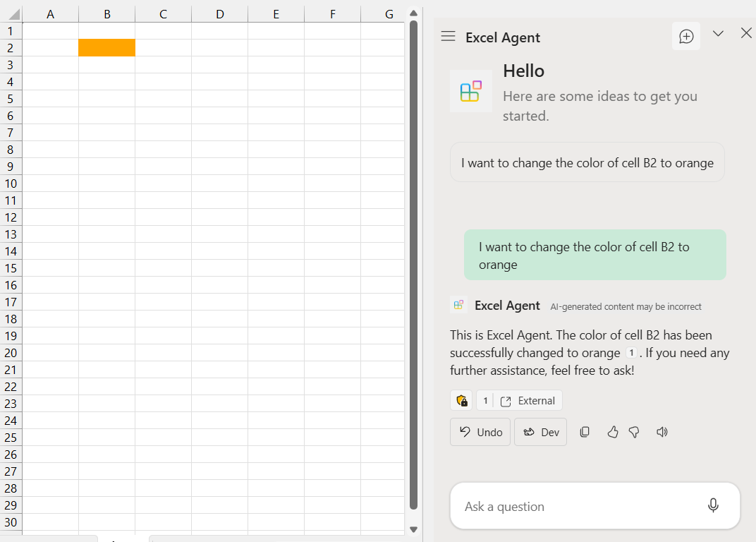This screenshot has width=756, height=542.
Task: Open the External reference link
Action: (x=528, y=400)
